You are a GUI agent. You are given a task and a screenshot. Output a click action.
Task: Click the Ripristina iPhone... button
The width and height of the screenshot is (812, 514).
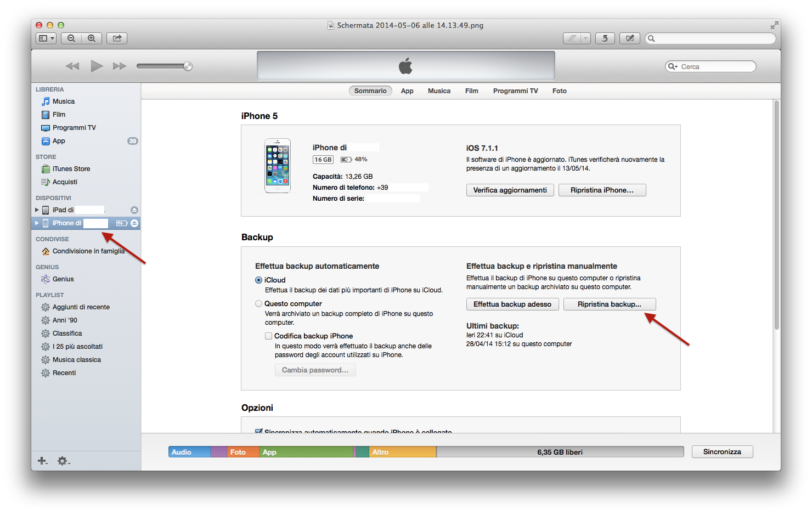click(602, 190)
